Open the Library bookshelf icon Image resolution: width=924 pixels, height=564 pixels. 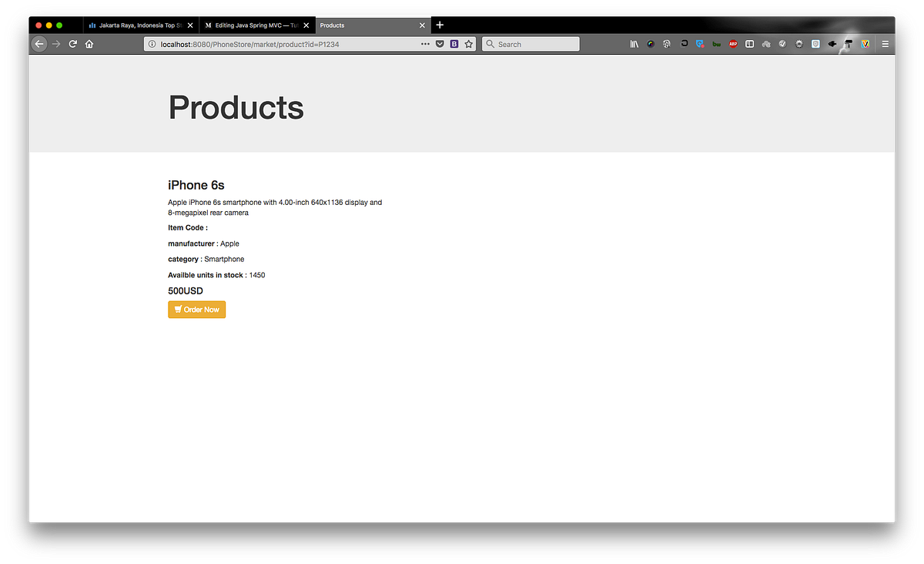tap(634, 44)
